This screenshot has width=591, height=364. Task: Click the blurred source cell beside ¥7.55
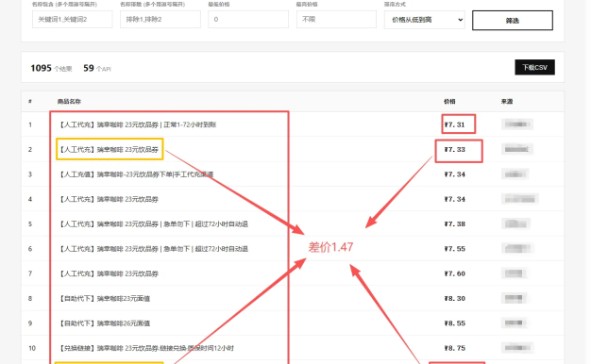(518, 248)
